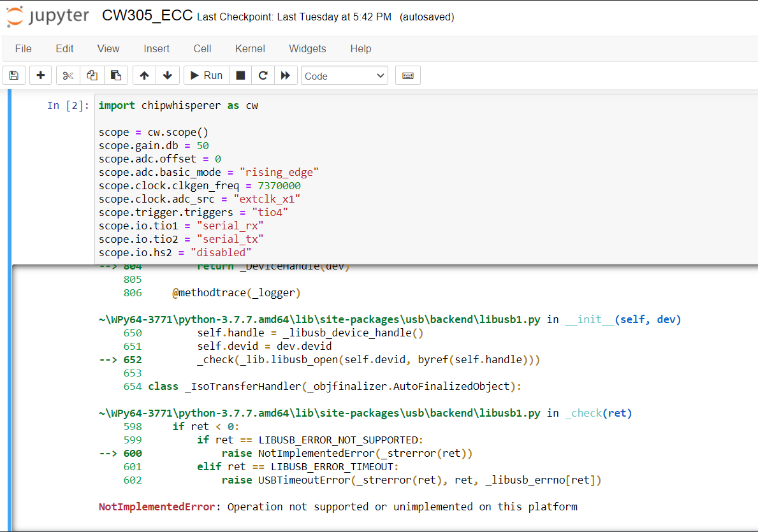This screenshot has width=758, height=532.
Task: Open the Cell menu
Action: 203,49
